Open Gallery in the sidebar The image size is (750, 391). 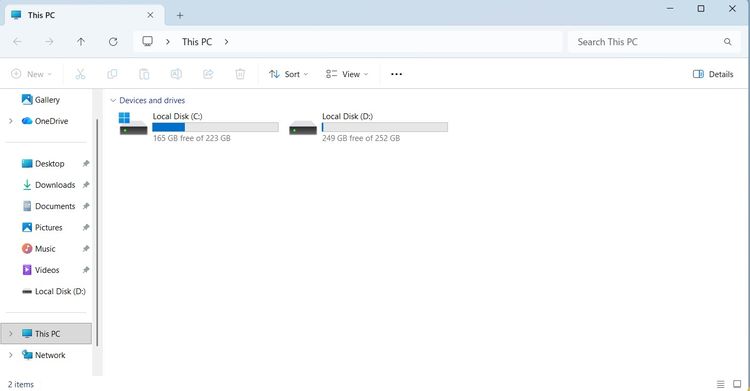41,100
